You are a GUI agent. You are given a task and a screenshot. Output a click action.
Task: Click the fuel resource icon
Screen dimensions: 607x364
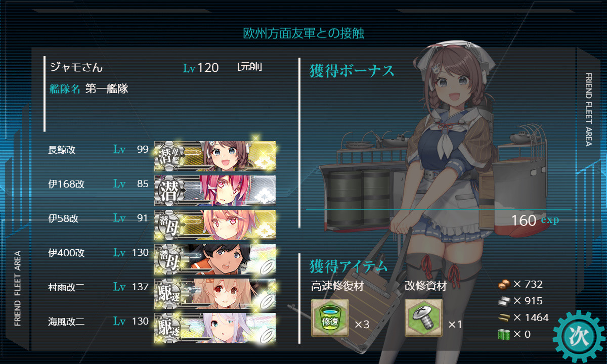(x=504, y=284)
